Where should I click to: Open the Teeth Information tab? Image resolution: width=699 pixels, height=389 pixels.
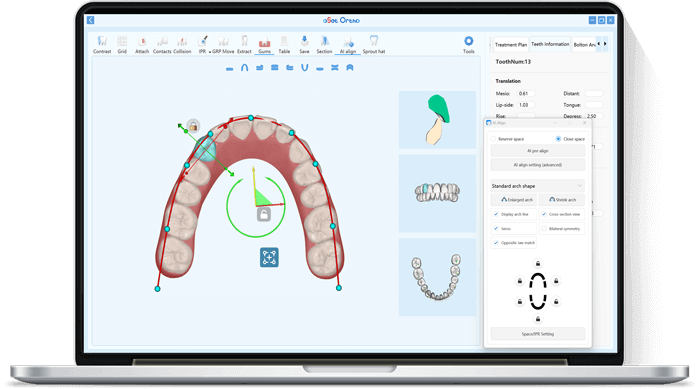[x=550, y=44]
